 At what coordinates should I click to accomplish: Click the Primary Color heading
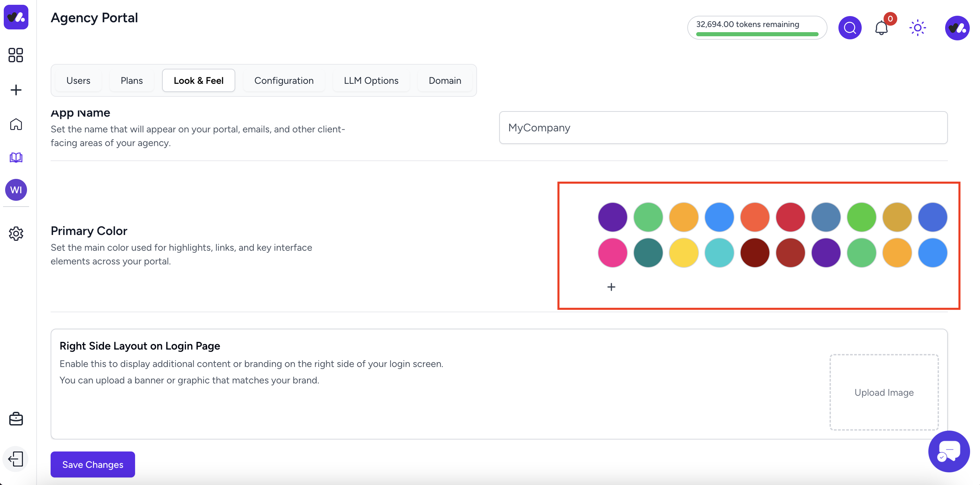[89, 231]
